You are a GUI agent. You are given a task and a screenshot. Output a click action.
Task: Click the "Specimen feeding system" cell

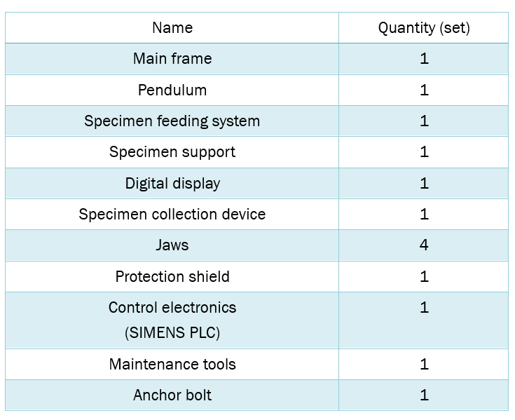click(x=172, y=121)
